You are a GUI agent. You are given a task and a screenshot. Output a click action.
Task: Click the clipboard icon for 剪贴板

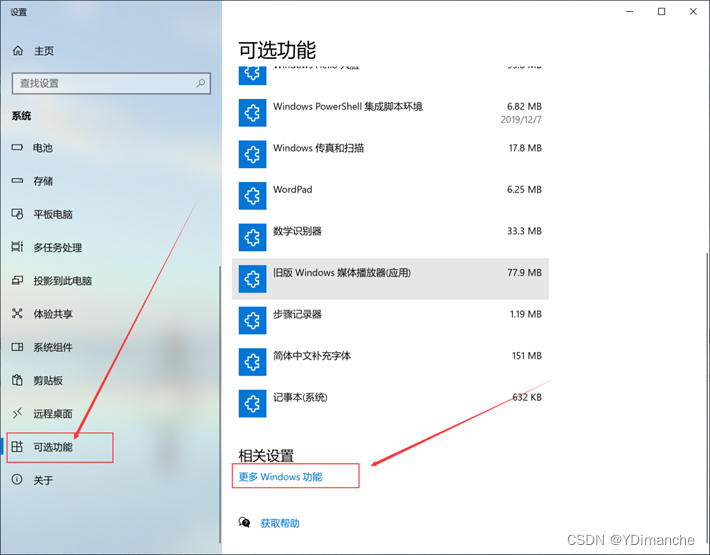17,380
